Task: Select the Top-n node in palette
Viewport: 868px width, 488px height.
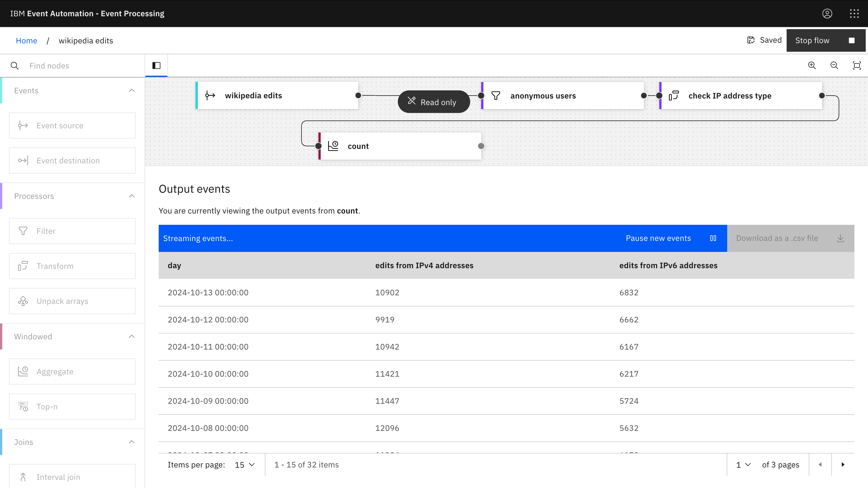Action: click(72, 406)
